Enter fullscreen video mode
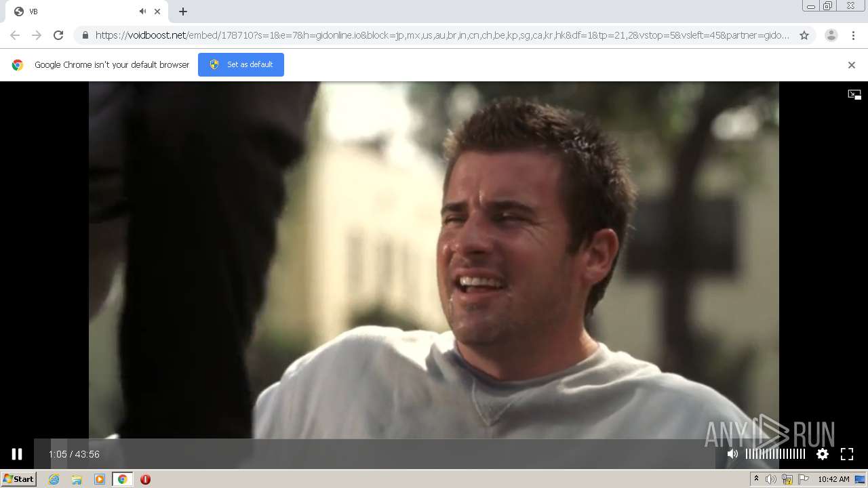Screen dimensions: 868x488 point(847,454)
